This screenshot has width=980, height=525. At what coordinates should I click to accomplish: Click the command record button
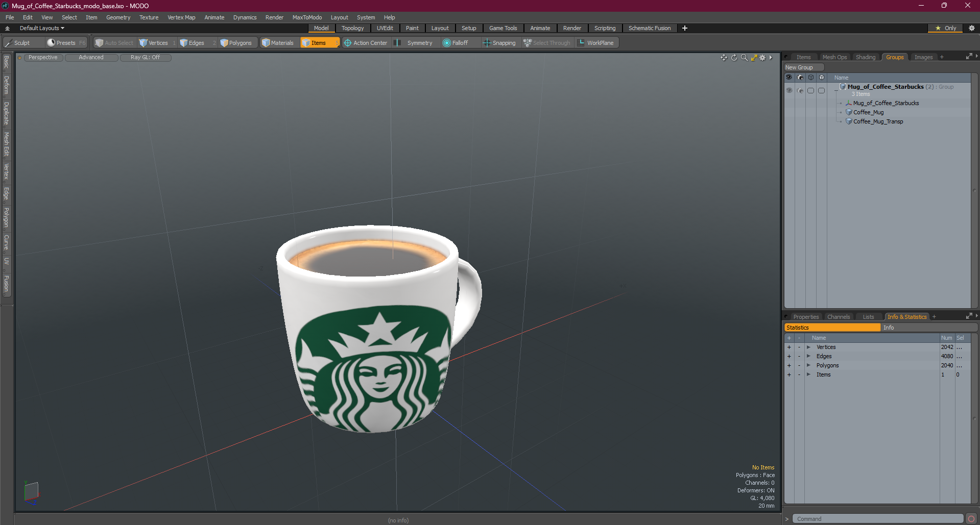click(971, 519)
